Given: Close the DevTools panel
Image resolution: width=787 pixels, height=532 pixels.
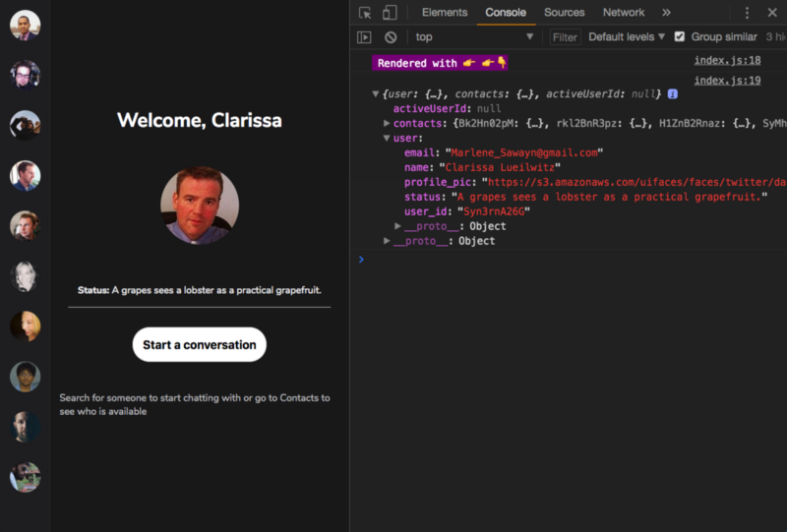Looking at the screenshot, I should click(772, 13).
